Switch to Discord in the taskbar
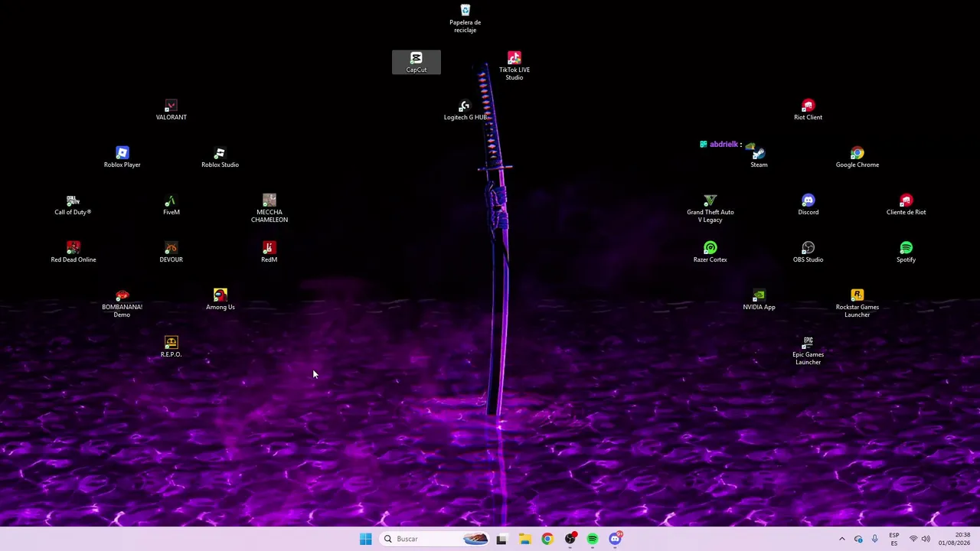This screenshot has height=551, width=980. pyautogui.click(x=615, y=539)
